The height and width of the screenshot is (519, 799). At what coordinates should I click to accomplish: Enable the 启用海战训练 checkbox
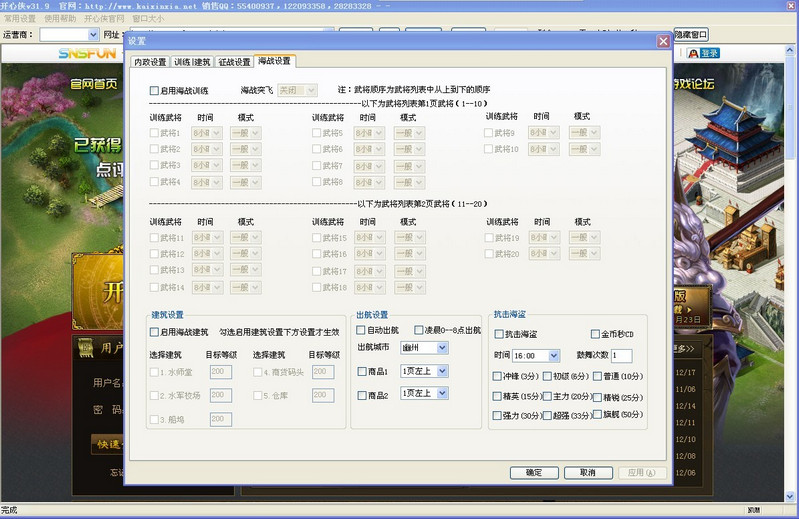pyautogui.click(x=155, y=90)
